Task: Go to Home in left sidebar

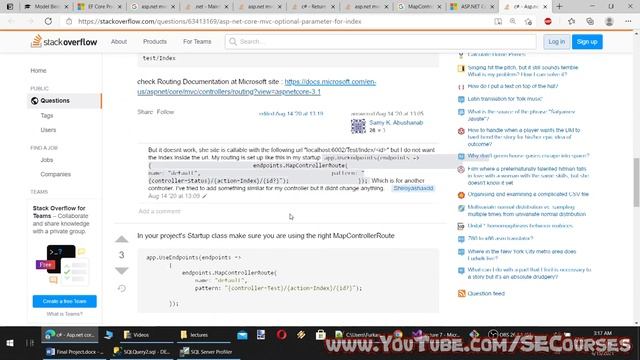Action: click(x=38, y=71)
